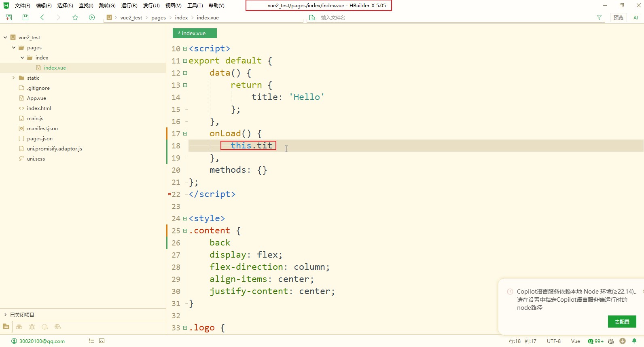Viewport: 644px width, 347px height.
Task: Open the 运行(R) menu
Action: [x=129, y=6]
